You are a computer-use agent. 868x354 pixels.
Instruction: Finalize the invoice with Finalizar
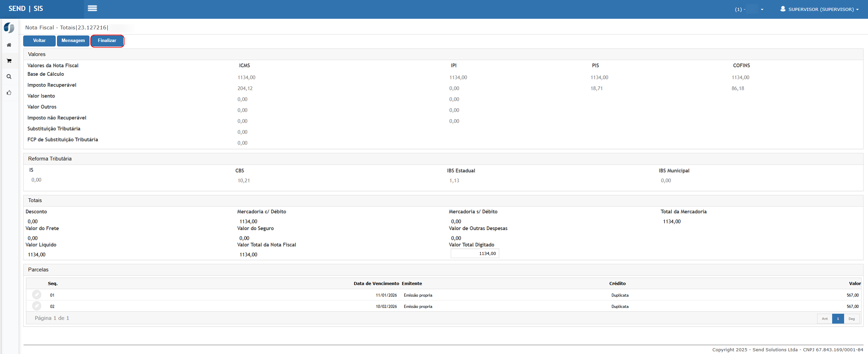tap(107, 41)
